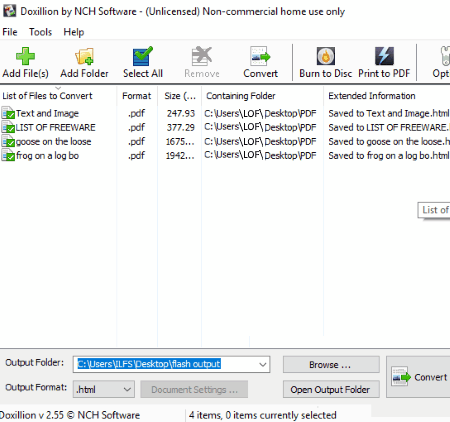The image size is (450, 422).
Task: Sort by the Size column header
Action: [x=180, y=96]
